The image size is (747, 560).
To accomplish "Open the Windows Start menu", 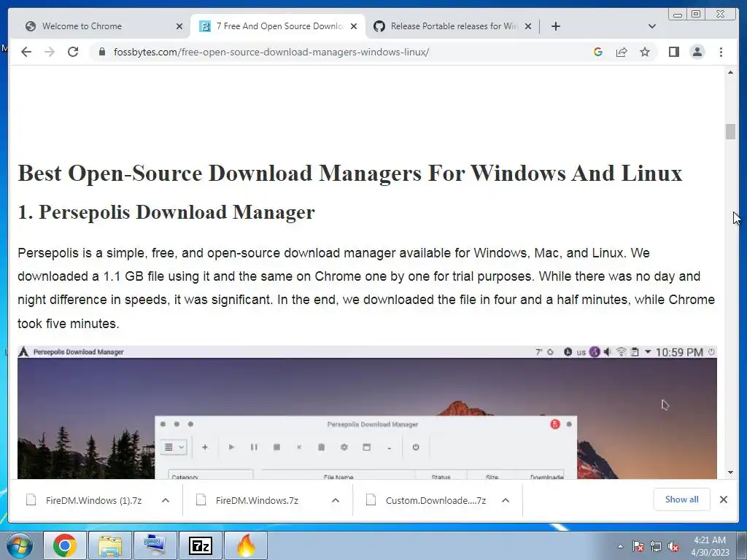I will point(20,545).
